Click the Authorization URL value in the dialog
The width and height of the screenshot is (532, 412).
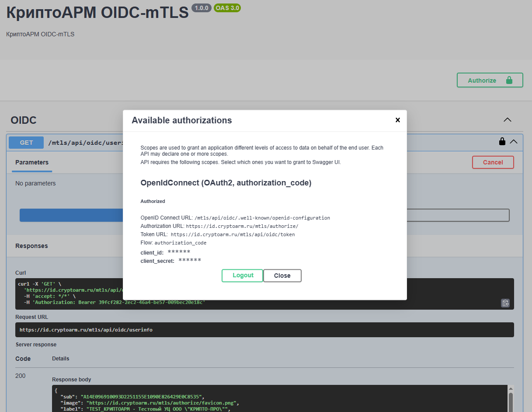242,226
